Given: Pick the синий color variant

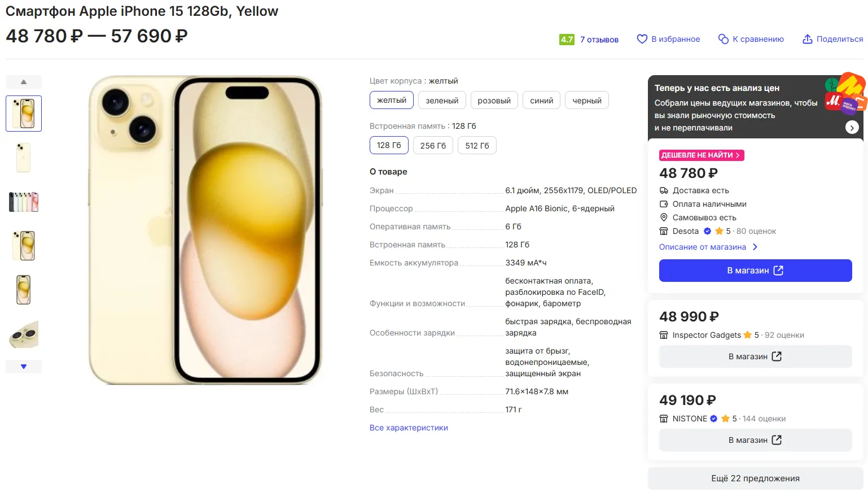Looking at the screenshot, I should coord(541,101).
